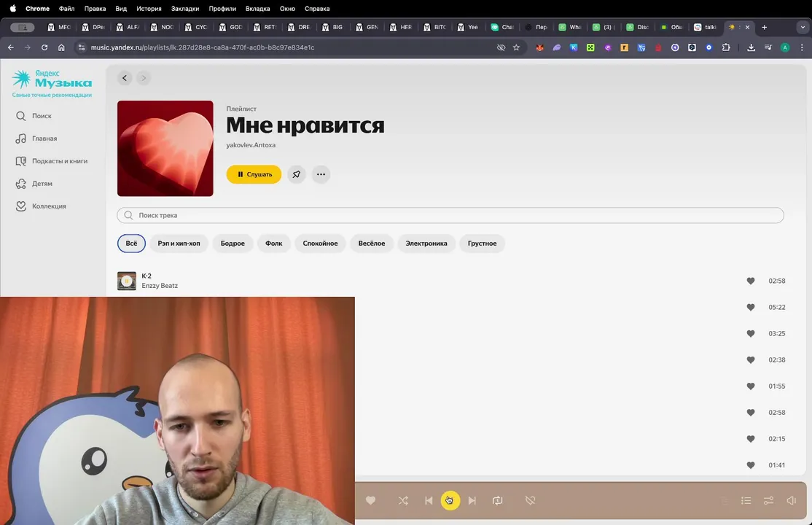Filter tracks by Рэп и хип-хоп
This screenshot has width=812, height=525.
tap(179, 243)
